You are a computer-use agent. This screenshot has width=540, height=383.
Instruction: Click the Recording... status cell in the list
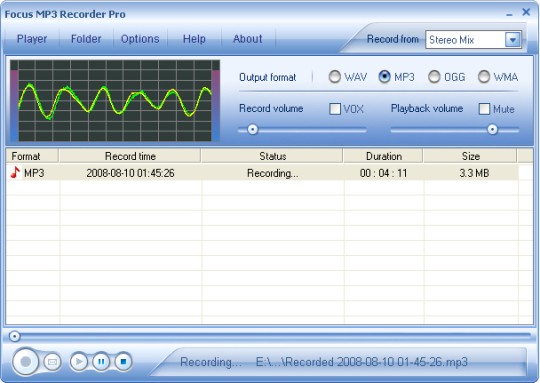(272, 173)
